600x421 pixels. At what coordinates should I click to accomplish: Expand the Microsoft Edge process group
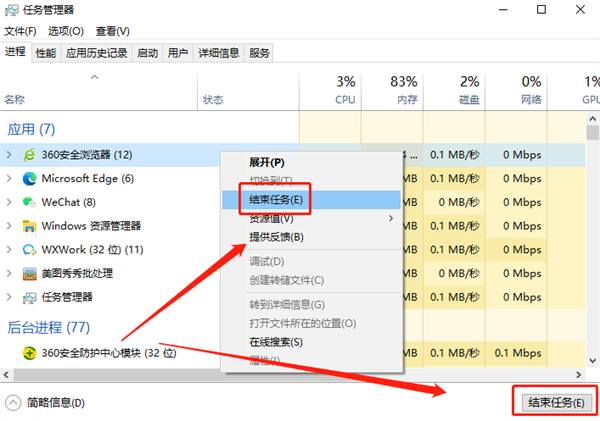tap(9, 179)
